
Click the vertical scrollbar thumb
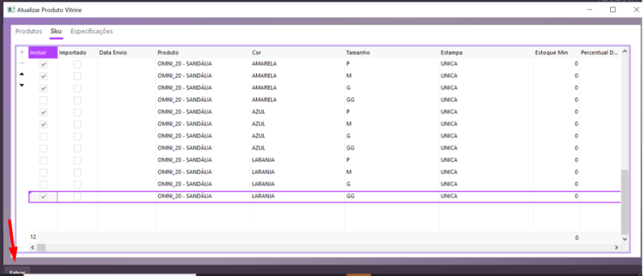click(624, 201)
